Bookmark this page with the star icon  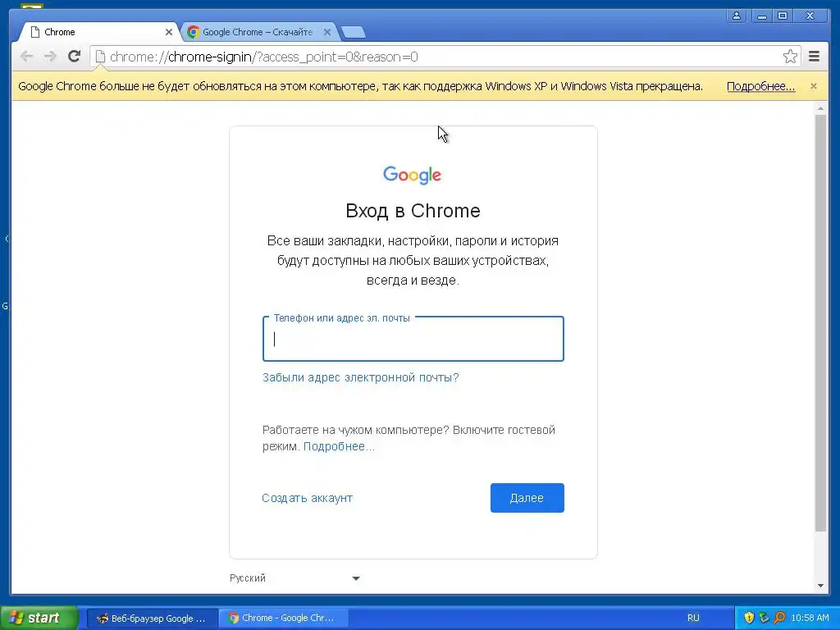coord(790,57)
